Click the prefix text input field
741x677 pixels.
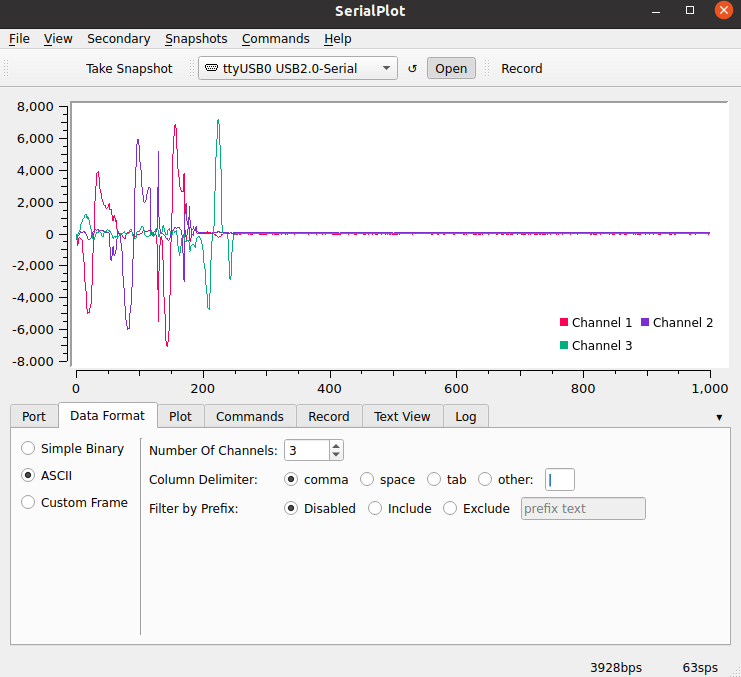pyautogui.click(x=583, y=508)
